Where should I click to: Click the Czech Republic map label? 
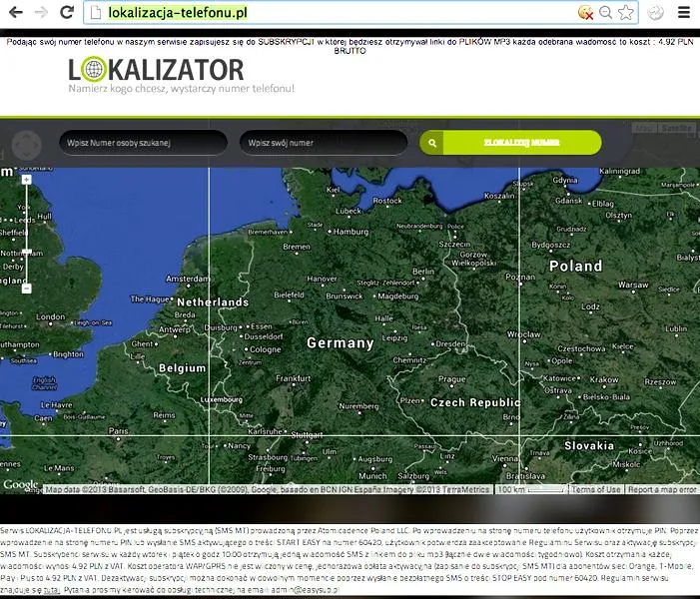pyautogui.click(x=475, y=402)
